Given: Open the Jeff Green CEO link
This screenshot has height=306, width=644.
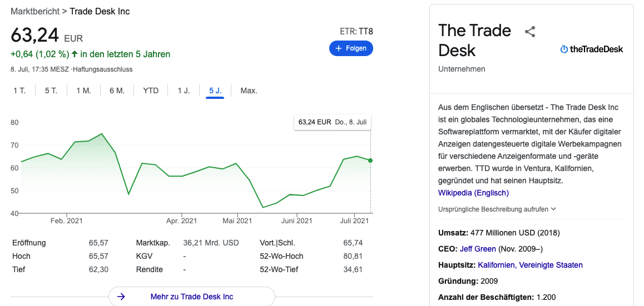Looking at the screenshot, I should [478, 249].
